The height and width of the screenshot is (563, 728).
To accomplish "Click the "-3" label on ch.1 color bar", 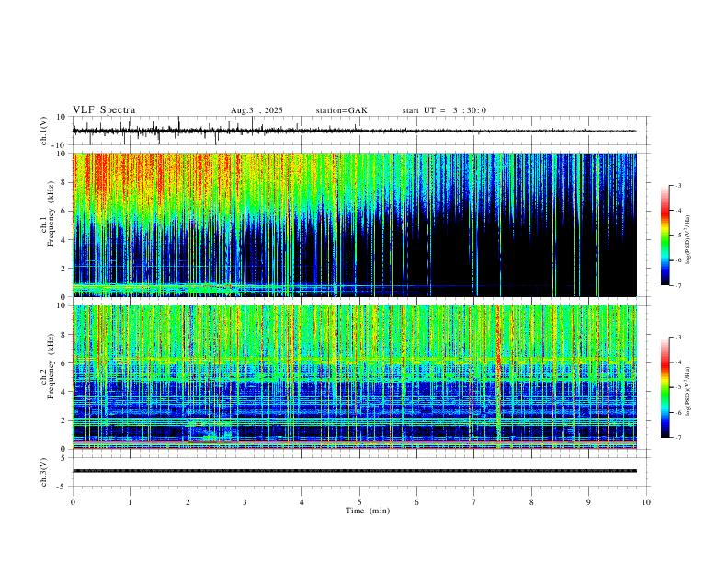I will 677,185.
